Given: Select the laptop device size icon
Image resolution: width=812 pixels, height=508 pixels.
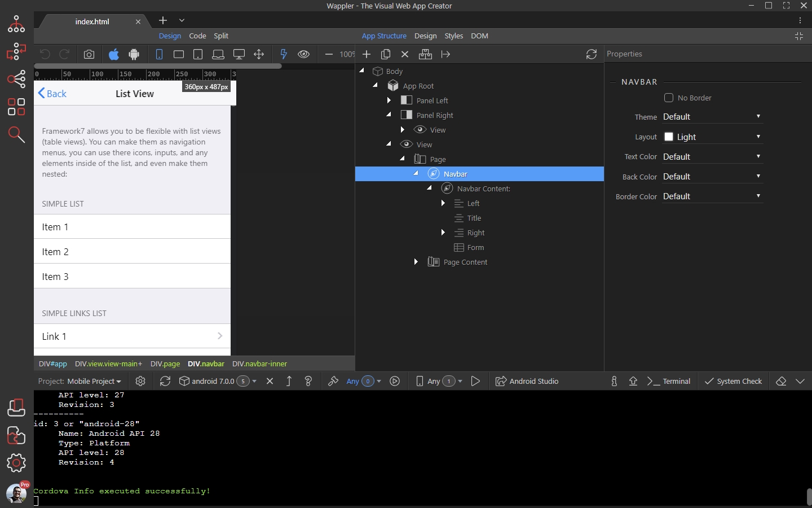Looking at the screenshot, I should [x=218, y=54].
